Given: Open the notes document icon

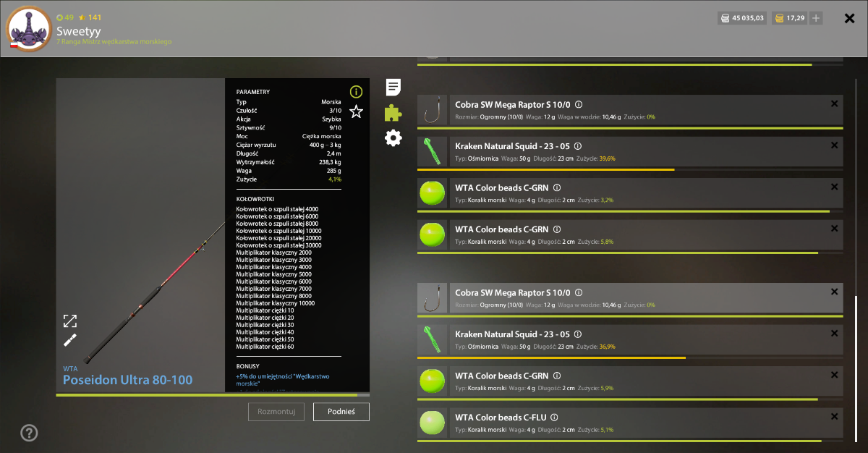Looking at the screenshot, I should [x=393, y=88].
